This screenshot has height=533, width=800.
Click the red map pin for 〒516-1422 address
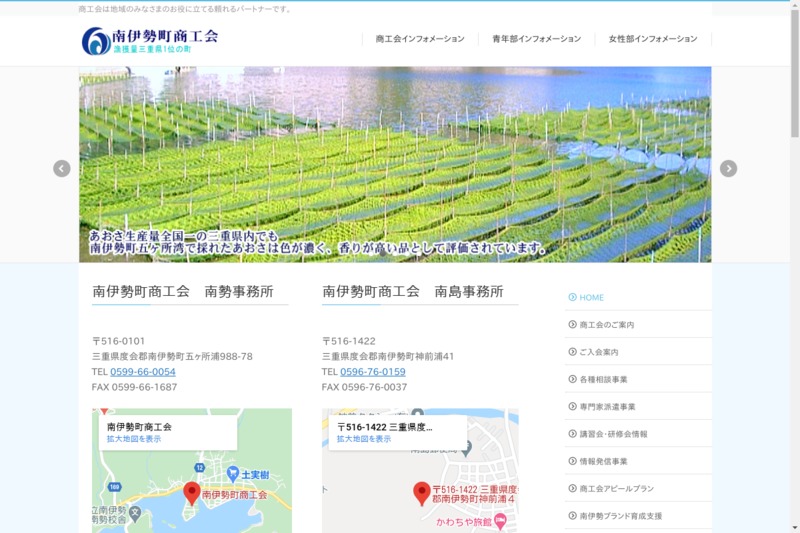pyautogui.click(x=422, y=492)
